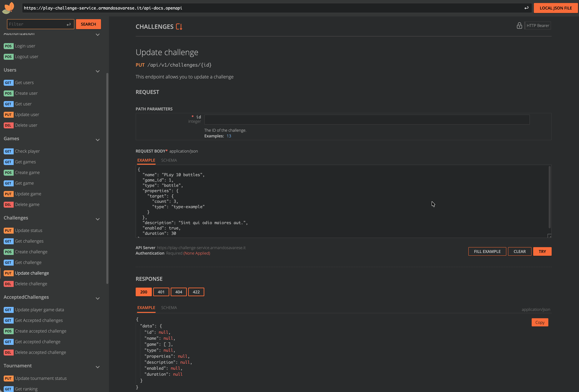Collapse the Games section chevron
Image resolution: width=579 pixels, height=392 pixels.
point(98,140)
